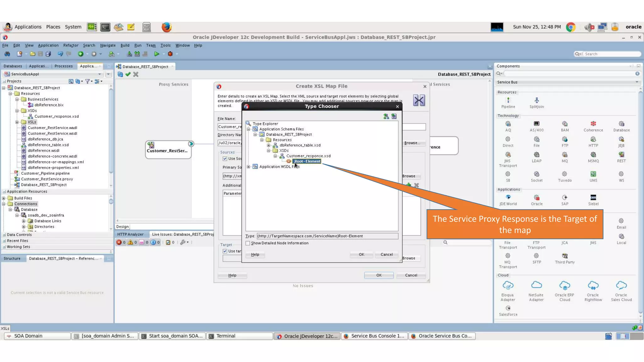
Task: Open the Navigate menu
Action: click(108, 45)
